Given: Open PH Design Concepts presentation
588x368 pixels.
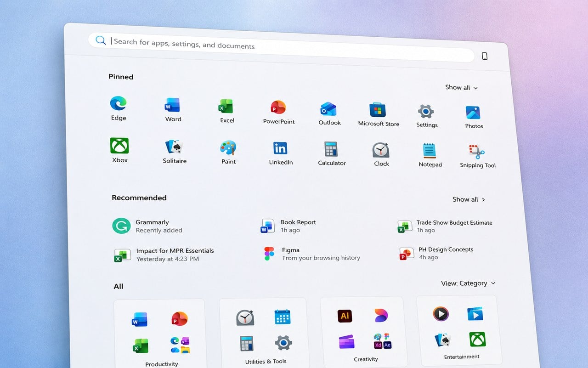Looking at the screenshot, I should tap(436, 253).
